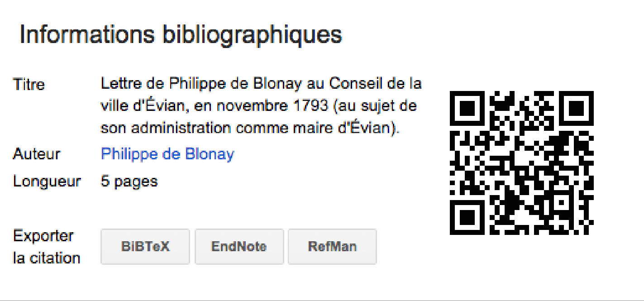Click the title line starting 'Lettre de Philippe'
Image resolution: width=644 pixels, height=301 pixels.
261,84
